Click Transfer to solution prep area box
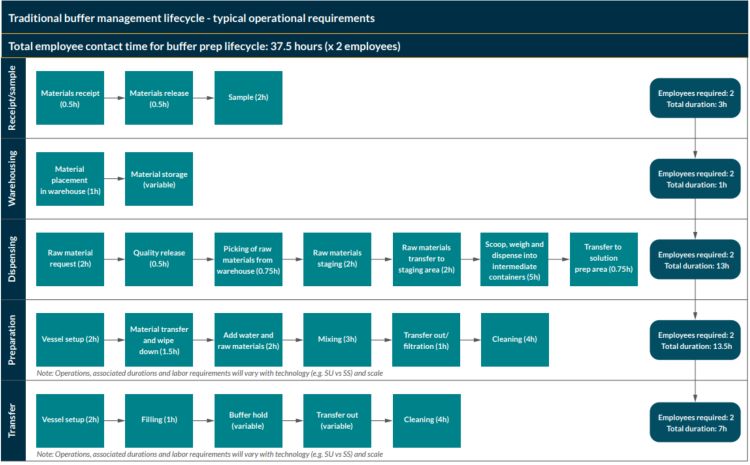 [604, 260]
